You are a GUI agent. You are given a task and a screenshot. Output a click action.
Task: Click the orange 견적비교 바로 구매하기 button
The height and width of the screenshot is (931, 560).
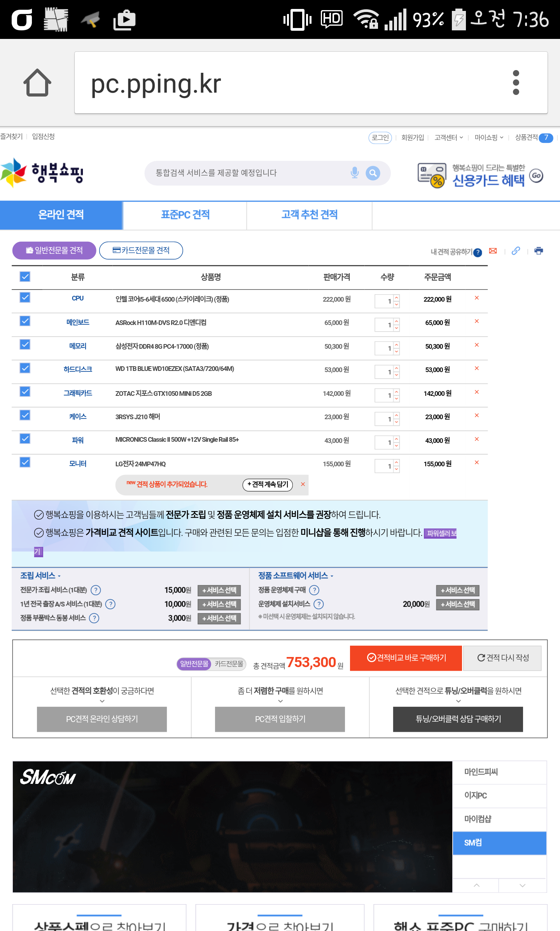(x=406, y=658)
